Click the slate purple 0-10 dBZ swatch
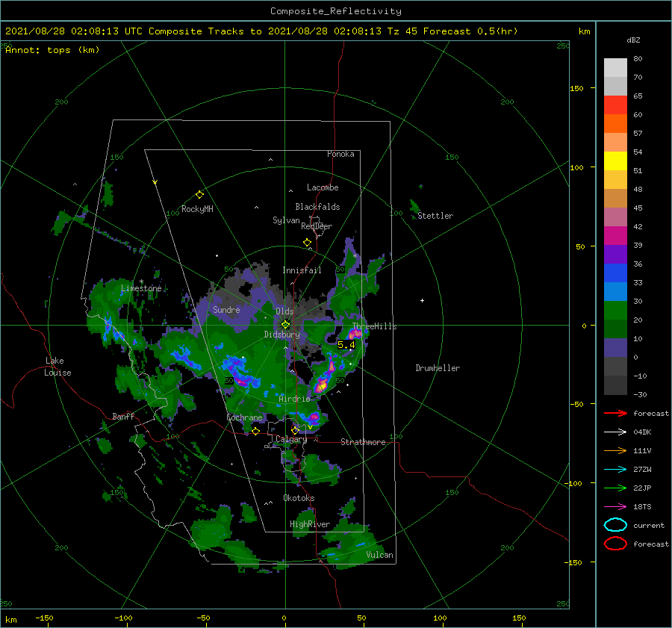This screenshot has height=628, width=672. pos(615,348)
